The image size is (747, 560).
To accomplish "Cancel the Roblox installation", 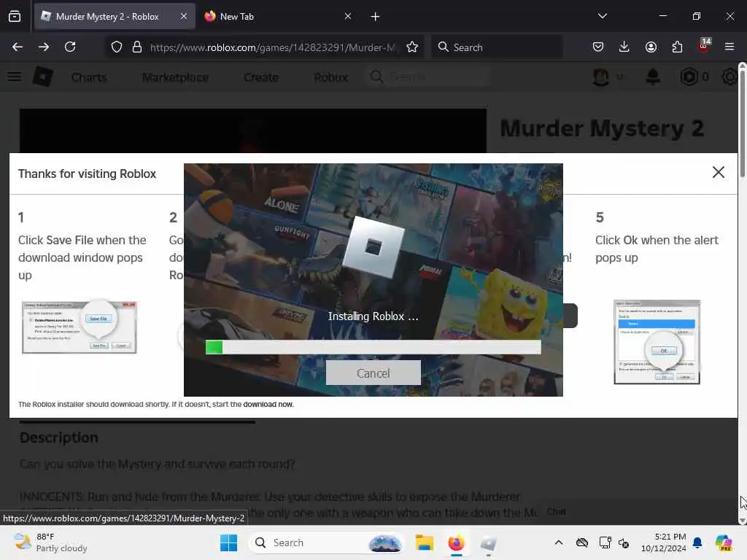I will 373,373.
